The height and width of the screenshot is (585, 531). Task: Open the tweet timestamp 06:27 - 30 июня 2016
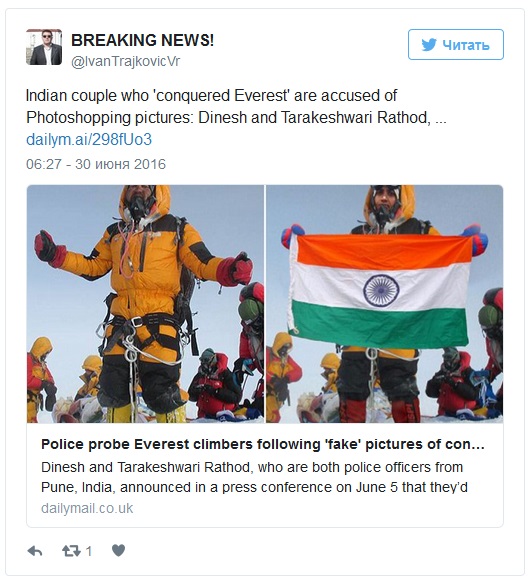coord(96,164)
